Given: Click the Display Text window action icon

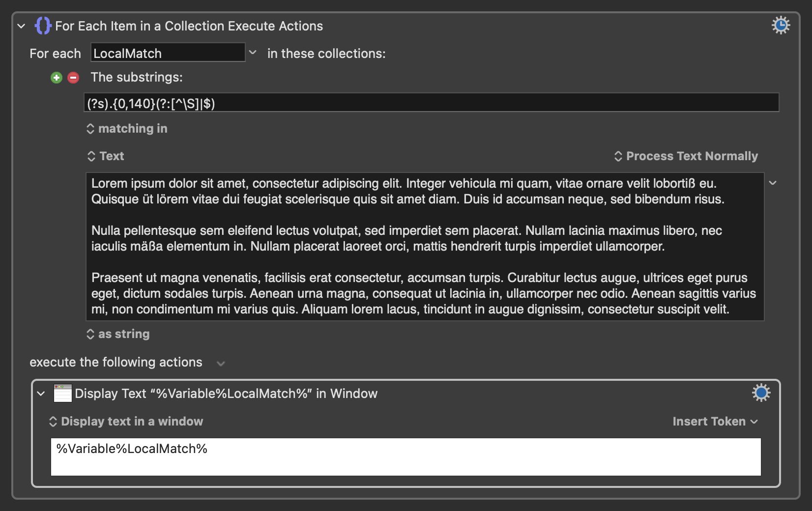Looking at the screenshot, I should point(62,393).
